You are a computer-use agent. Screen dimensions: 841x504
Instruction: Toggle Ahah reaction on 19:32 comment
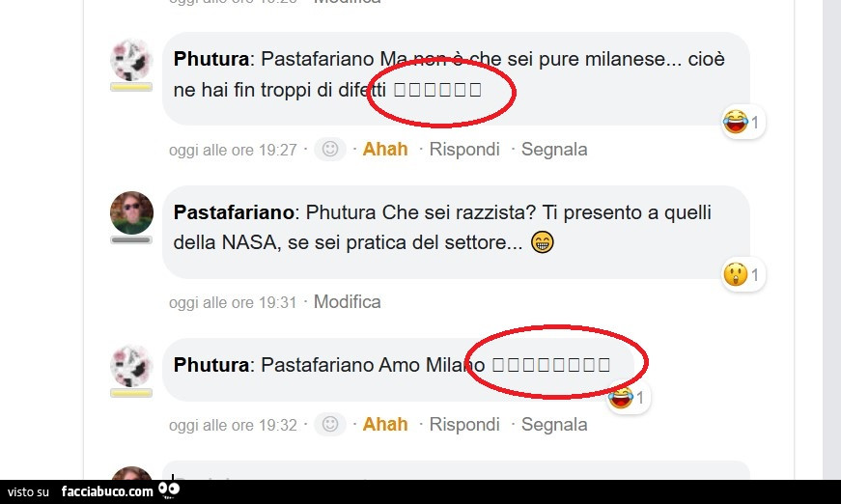coord(385,424)
